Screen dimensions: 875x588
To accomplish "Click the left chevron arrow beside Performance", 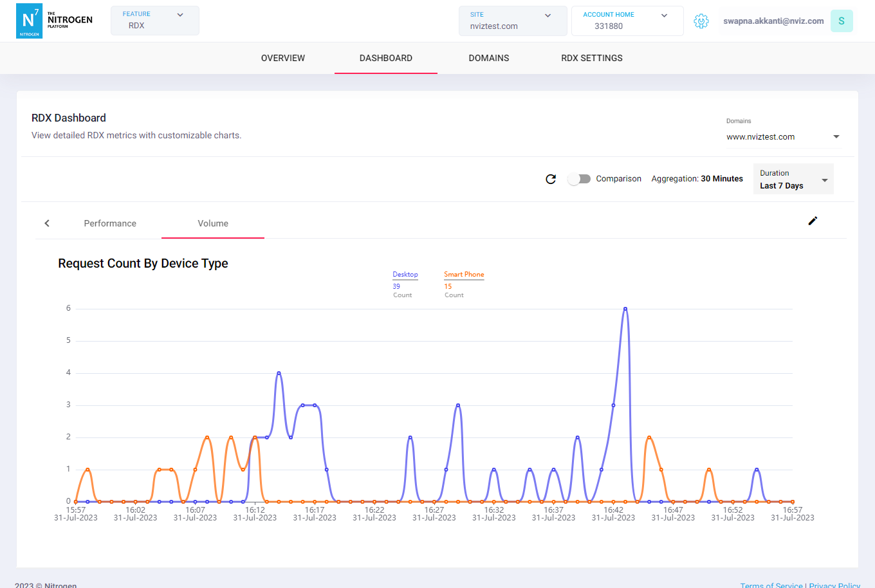I will [x=47, y=223].
